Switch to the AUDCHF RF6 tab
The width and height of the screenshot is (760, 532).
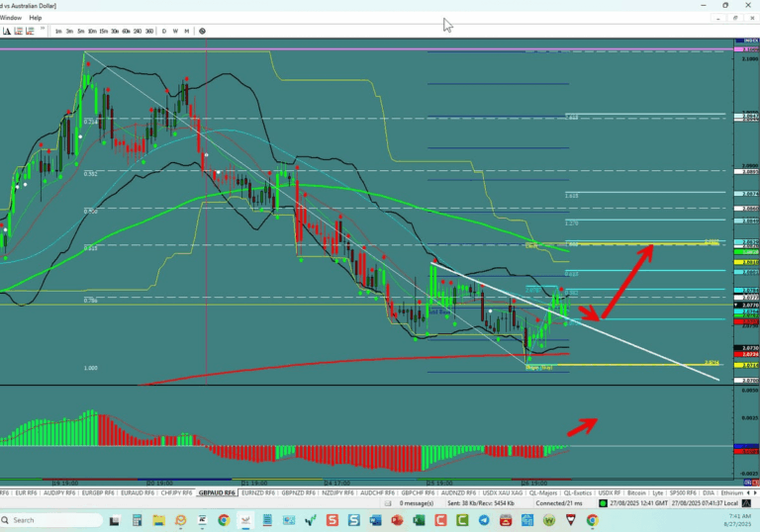point(377,492)
